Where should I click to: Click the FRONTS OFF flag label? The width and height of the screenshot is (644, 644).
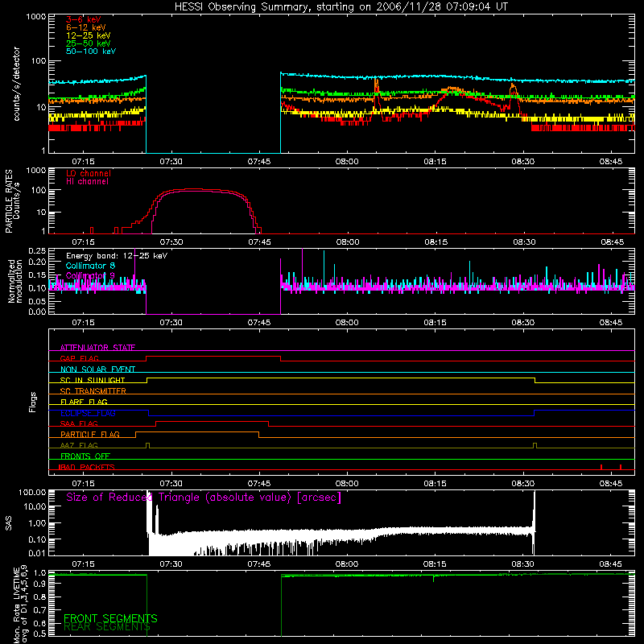point(85,456)
